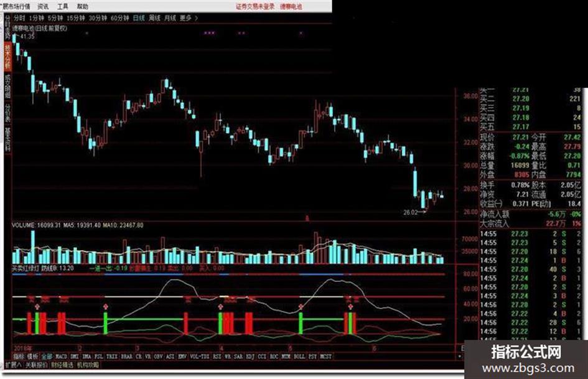Switch indicator to CR
This screenshot has width=588, height=379.
tap(139, 357)
